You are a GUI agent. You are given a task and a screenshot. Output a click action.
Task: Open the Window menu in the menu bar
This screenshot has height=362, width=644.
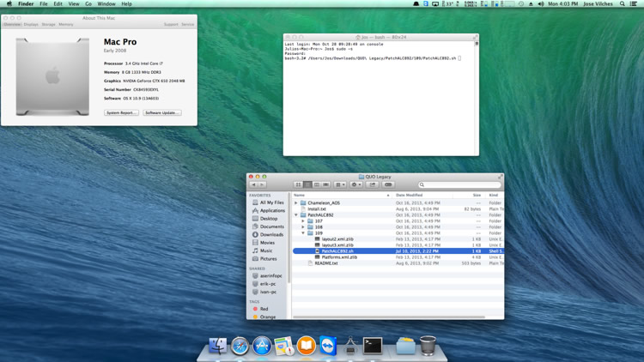click(106, 4)
